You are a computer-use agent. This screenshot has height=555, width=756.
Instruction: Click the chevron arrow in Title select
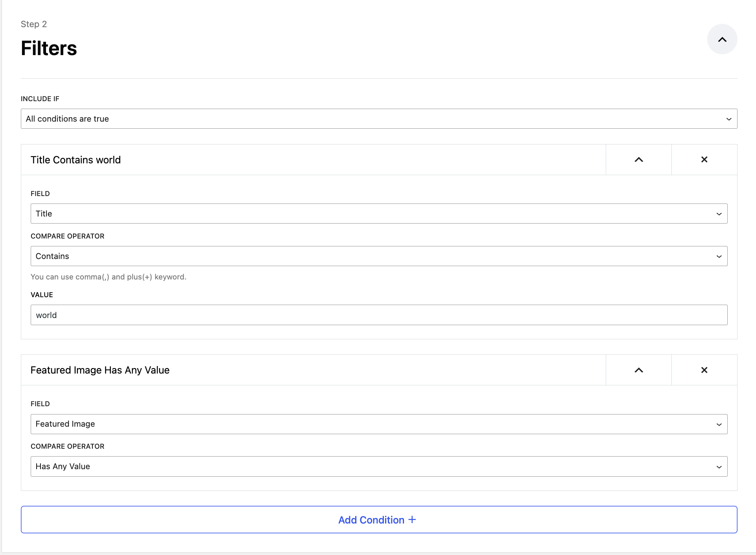719,214
